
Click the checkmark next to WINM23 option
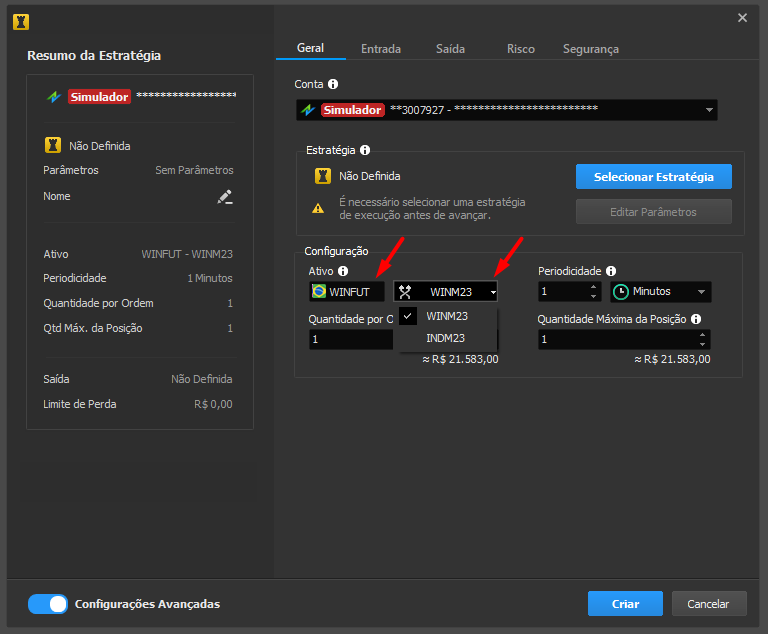tap(408, 316)
